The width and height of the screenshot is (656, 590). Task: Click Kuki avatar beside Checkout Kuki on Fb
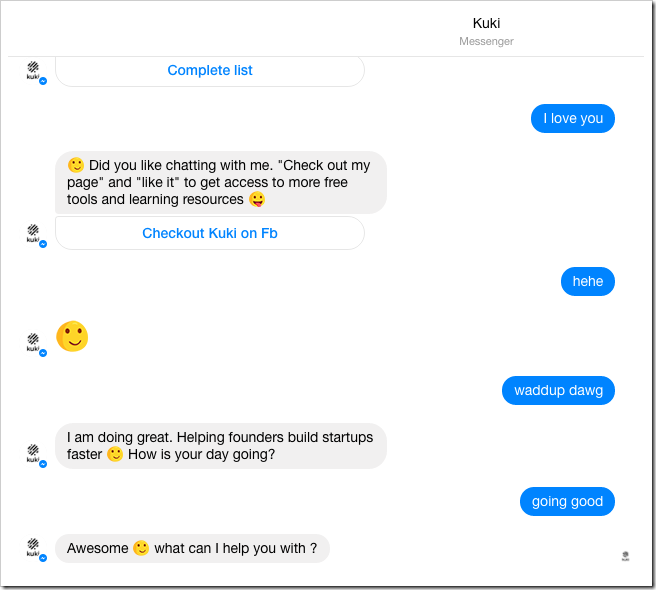click(33, 234)
